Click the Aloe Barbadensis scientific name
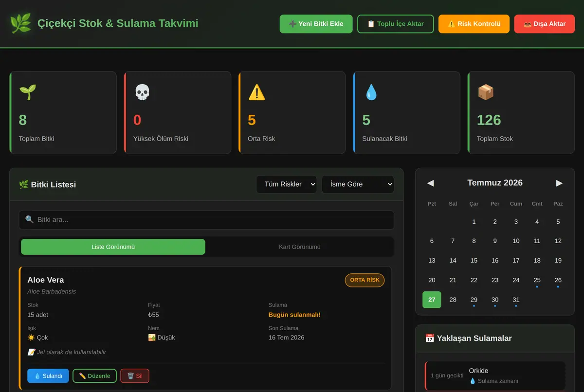The image size is (584, 392). [x=52, y=292]
